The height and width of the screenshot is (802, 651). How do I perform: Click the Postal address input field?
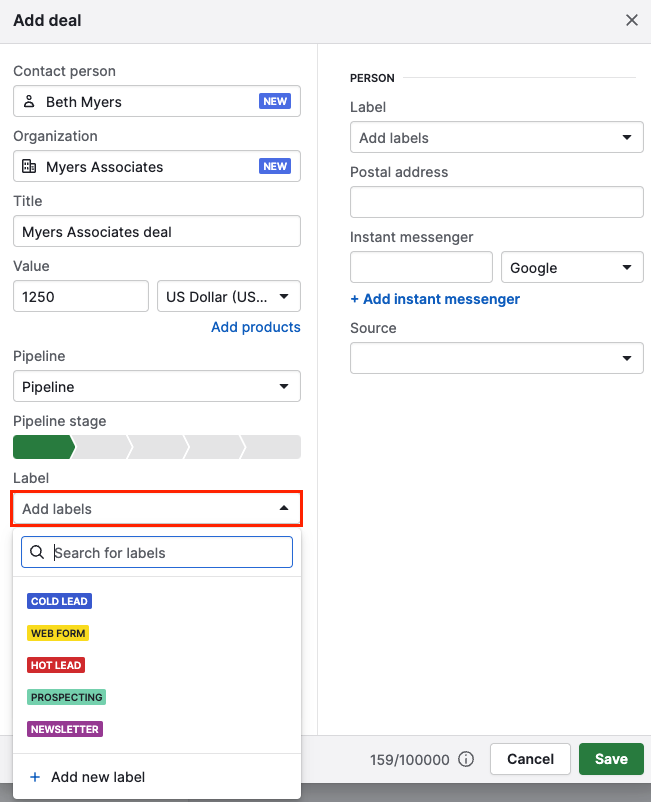point(497,202)
